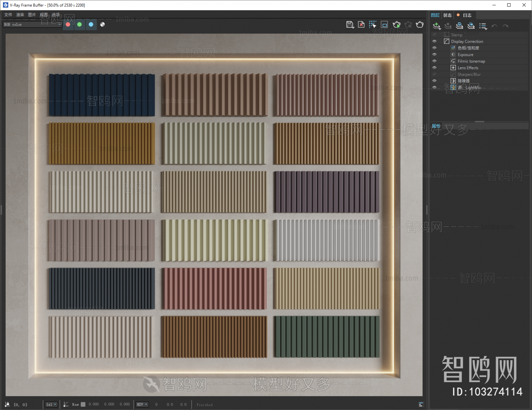The height and width of the screenshot is (410, 532).
Task: Hide the Lens Effects layer
Action: pos(434,68)
